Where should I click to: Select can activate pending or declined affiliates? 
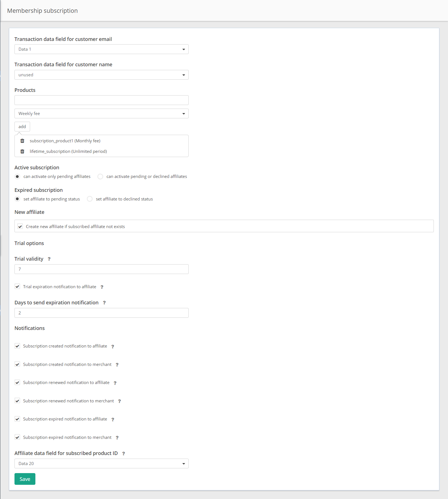tap(100, 176)
